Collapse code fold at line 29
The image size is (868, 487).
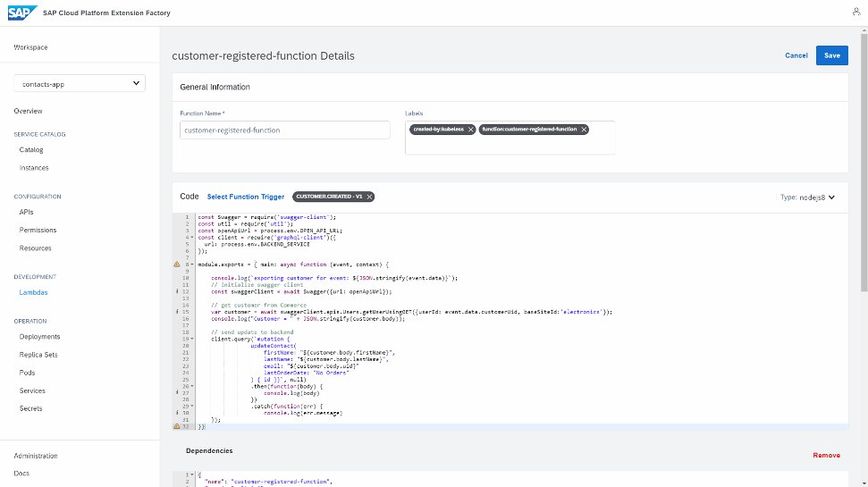[x=192, y=407]
